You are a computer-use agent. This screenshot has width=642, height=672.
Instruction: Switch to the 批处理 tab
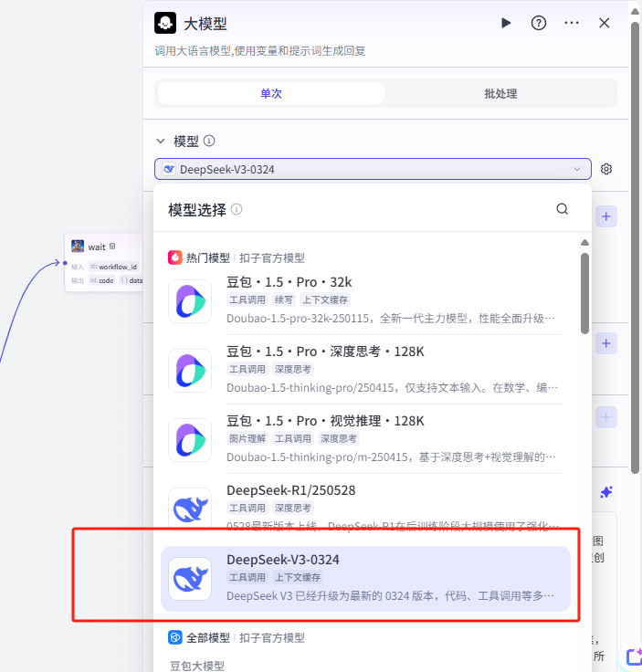tap(500, 93)
